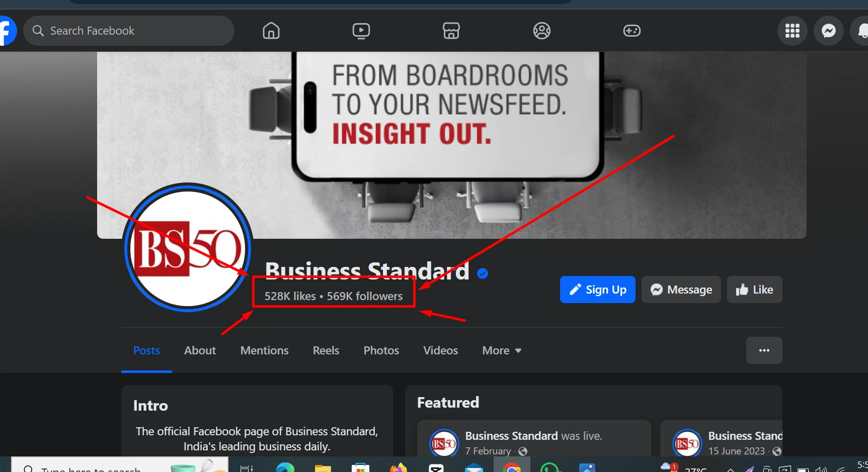Screen dimensions: 868x472
Task: Click the Facebook logo
Action: [x=7, y=31]
